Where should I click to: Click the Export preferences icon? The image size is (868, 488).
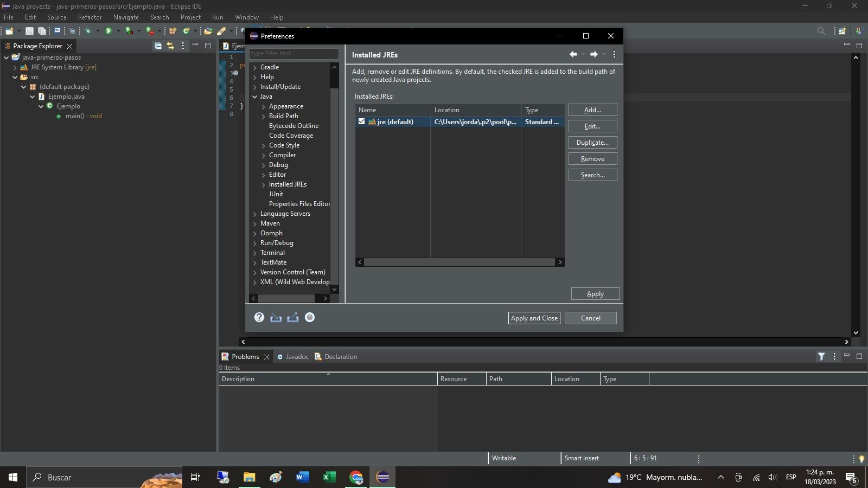[293, 318]
